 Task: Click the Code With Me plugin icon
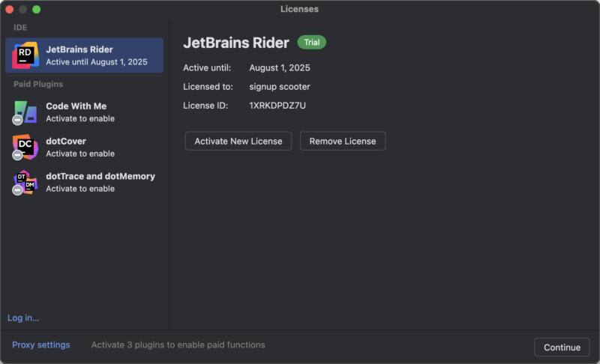(25, 112)
